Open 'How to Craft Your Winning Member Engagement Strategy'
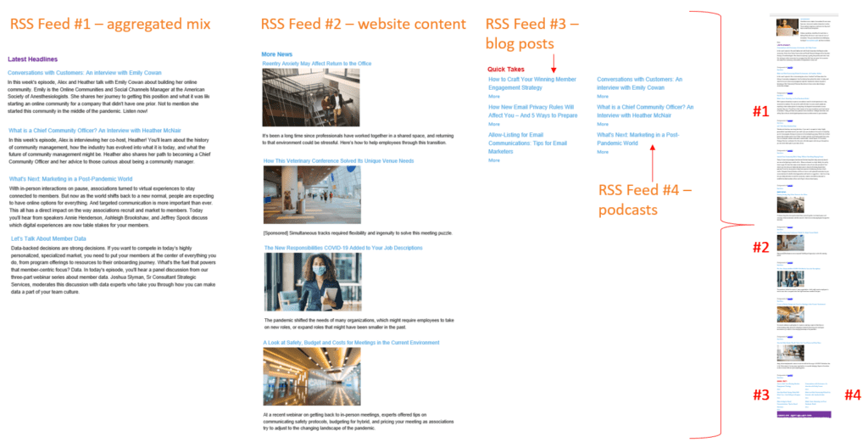Viewport: 868px width, 448px height. coord(531,83)
